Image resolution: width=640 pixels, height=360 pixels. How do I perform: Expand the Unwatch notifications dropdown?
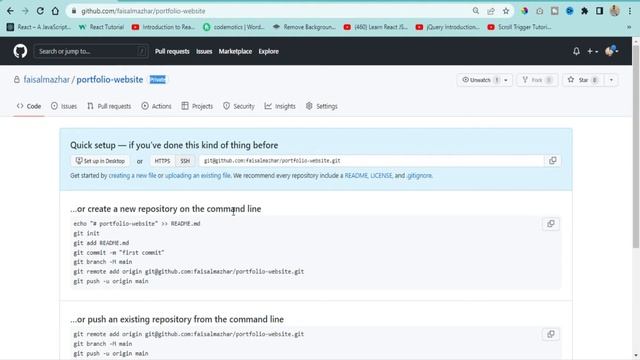506,80
